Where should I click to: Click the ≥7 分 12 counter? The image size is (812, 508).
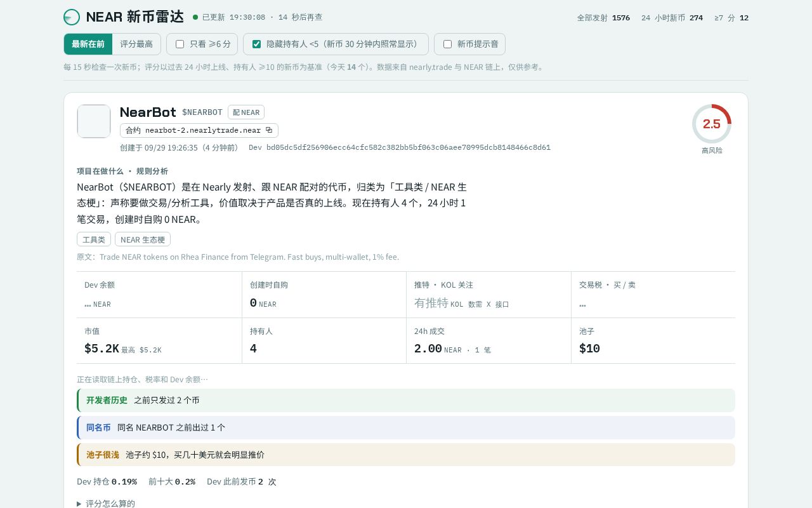(x=731, y=18)
